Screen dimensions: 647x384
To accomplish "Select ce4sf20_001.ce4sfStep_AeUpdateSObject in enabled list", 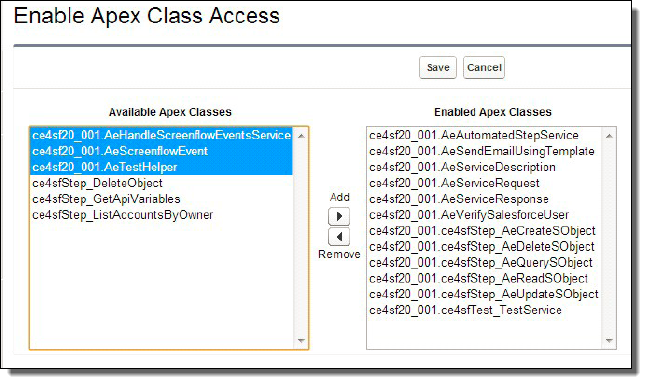I will [x=484, y=294].
